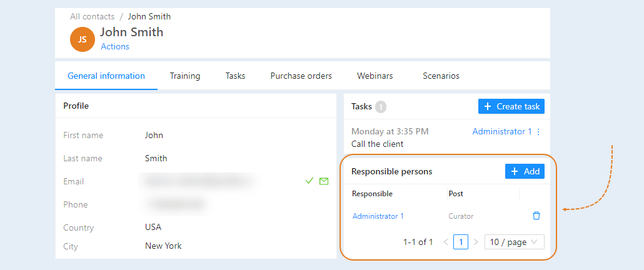This screenshot has width=644, height=270.
Task: Open the Administrator 1 responsible link
Action: (x=378, y=216)
